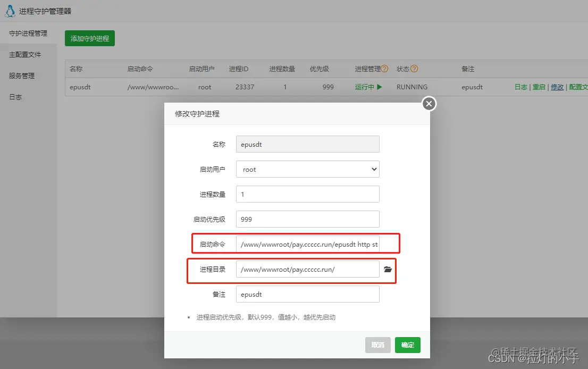The width and height of the screenshot is (588, 369).
Task: Click the green 添加守护进程 button
Action: click(x=89, y=38)
